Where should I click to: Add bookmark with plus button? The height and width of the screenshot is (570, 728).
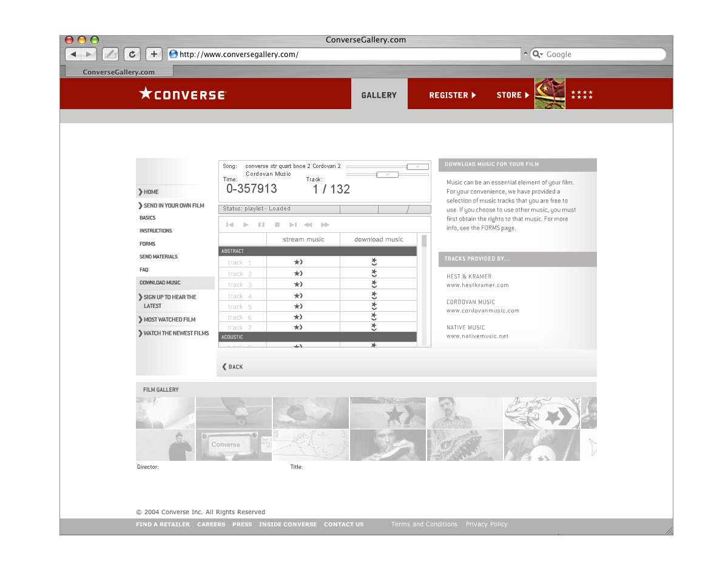point(154,54)
